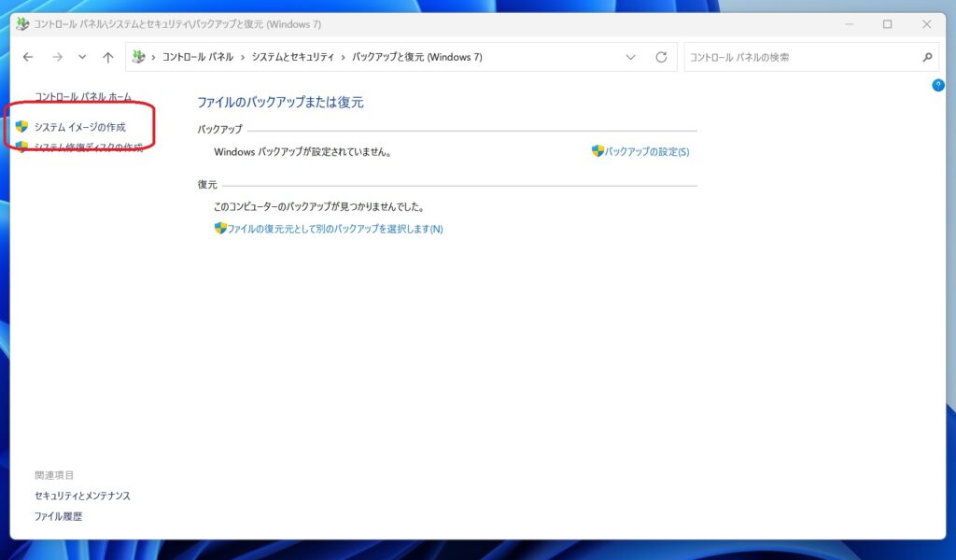Open システムとセキュリティ breadcrumb segment

[292, 57]
